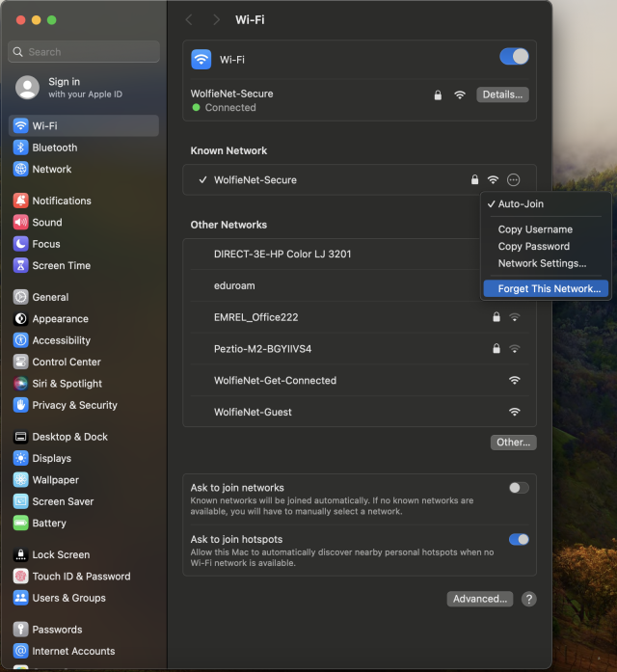Viewport: 617px width, 672px height.
Task: Turn off the main Wi-Fi switch
Action: 514,57
